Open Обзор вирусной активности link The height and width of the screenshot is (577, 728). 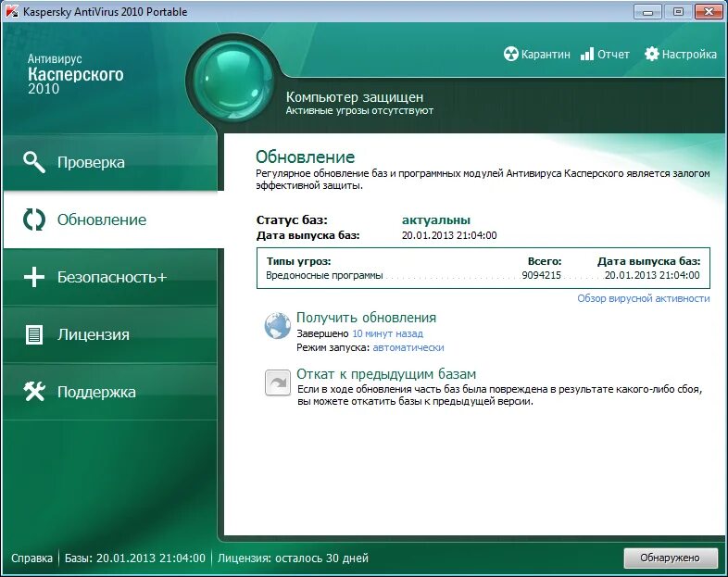tap(644, 298)
